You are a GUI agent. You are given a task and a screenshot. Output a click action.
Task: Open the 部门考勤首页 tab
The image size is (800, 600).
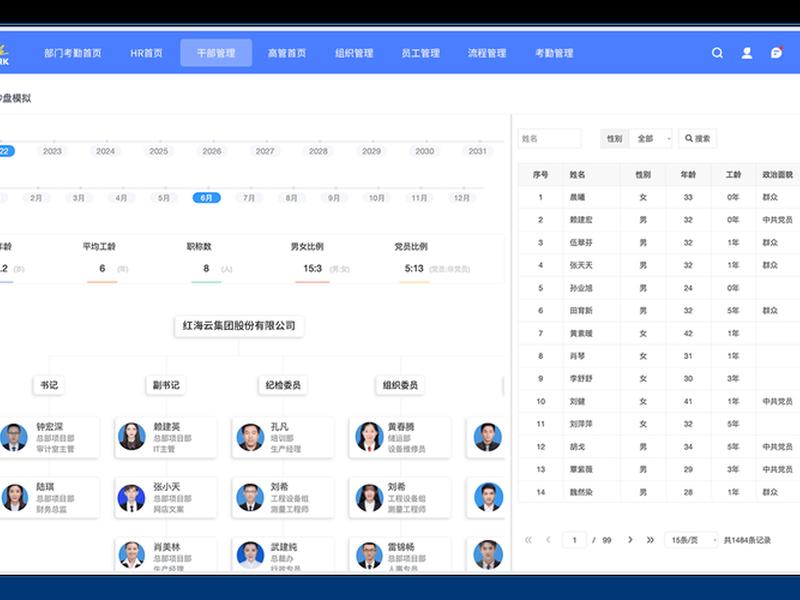72,53
